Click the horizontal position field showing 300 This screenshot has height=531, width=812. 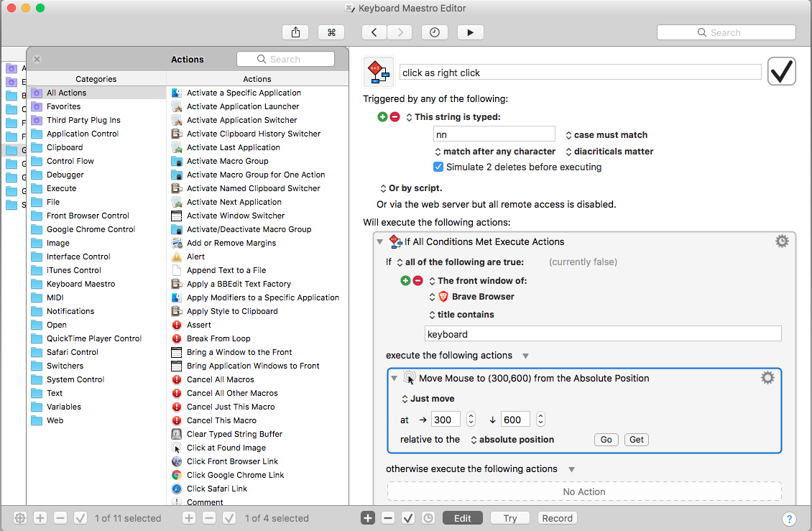[446, 420]
